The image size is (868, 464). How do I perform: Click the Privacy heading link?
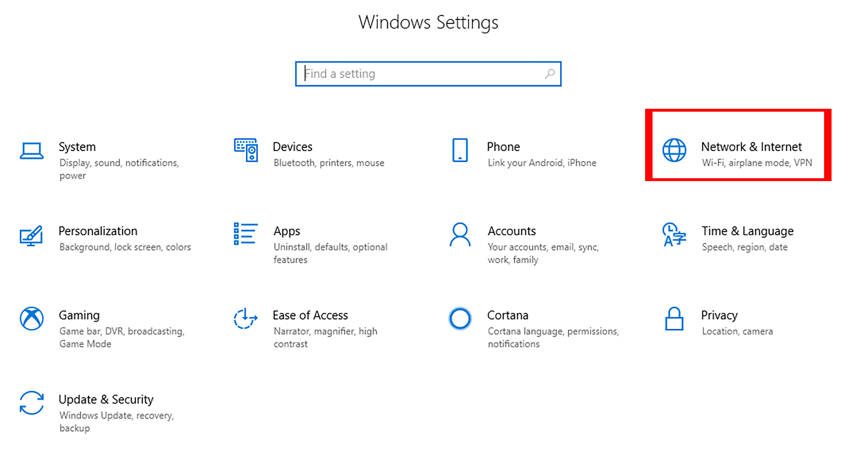point(719,315)
